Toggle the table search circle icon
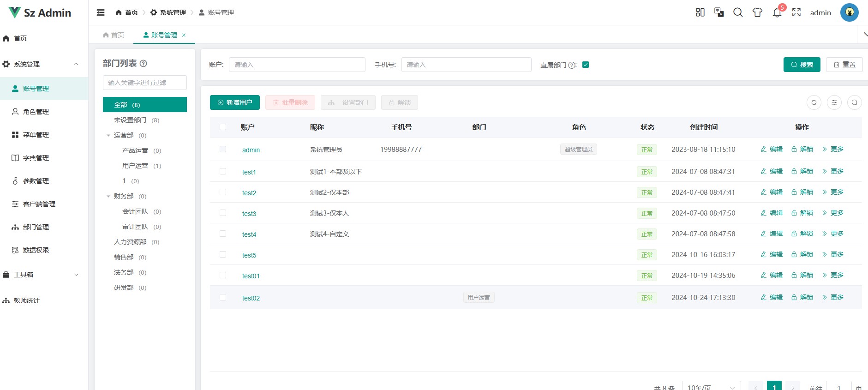 [855, 102]
